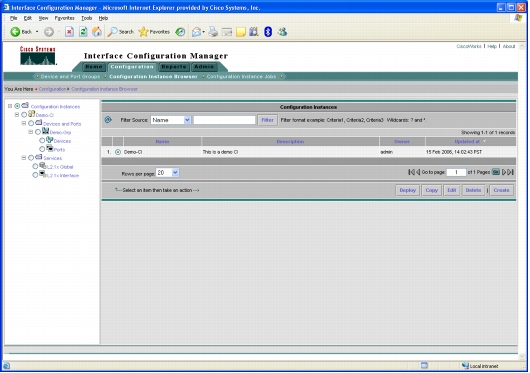Click the browser Forward arrow

pos(49,32)
